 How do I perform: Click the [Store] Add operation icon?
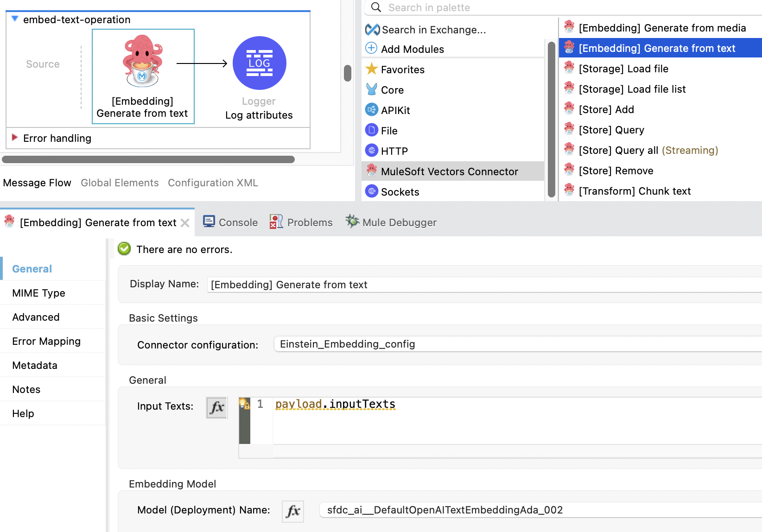pyautogui.click(x=569, y=109)
